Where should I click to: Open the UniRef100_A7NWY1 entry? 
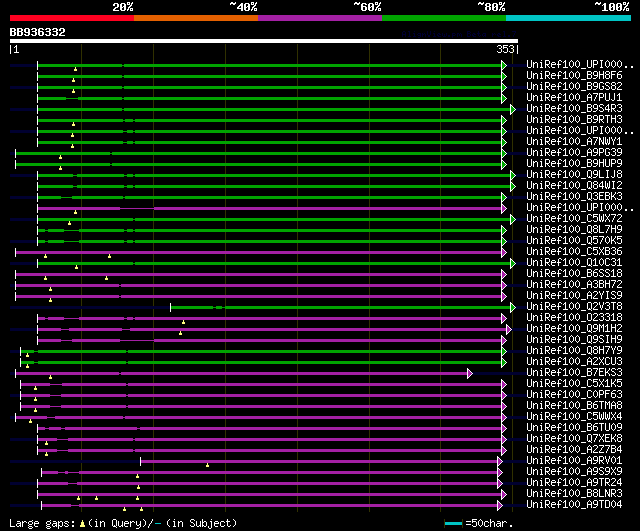click(x=574, y=142)
